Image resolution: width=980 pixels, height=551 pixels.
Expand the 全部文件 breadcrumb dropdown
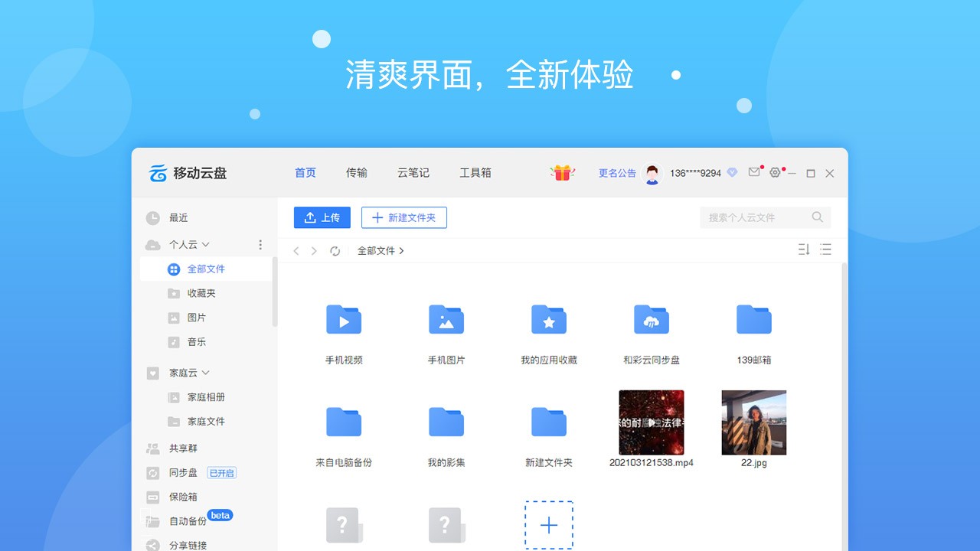pyautogui.click(x=401, y=250)
